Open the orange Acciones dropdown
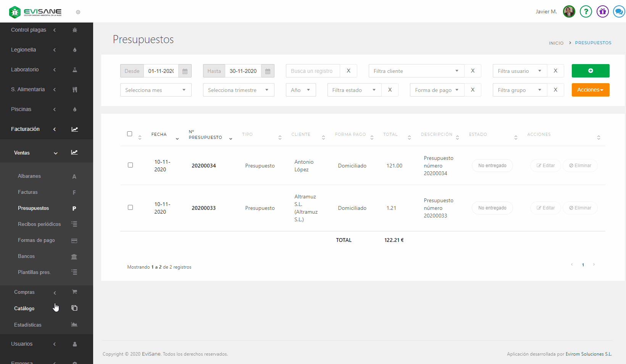 click(x=590, y=90)
